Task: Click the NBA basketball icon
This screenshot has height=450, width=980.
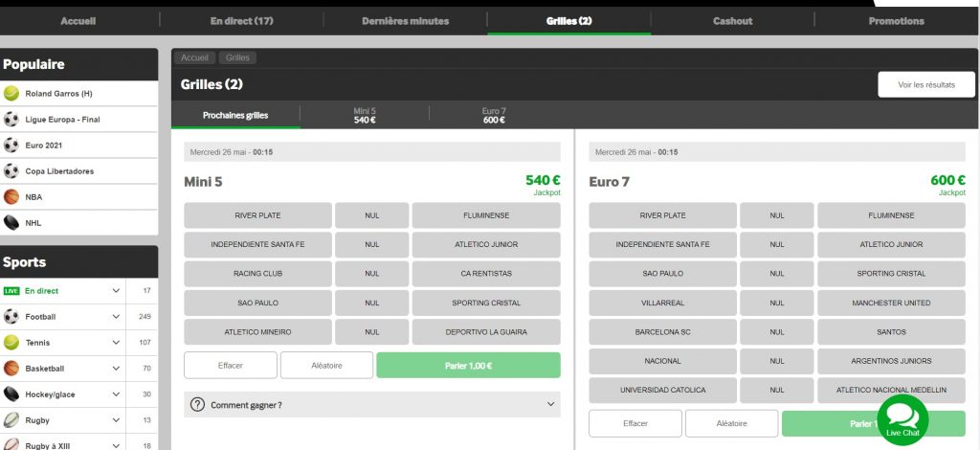Action: coord(11,197)
